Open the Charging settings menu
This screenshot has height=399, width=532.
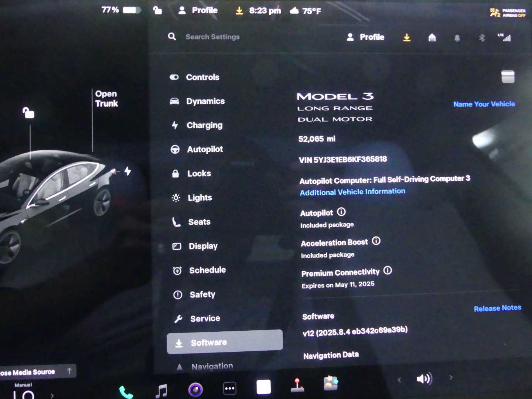[x=204, y=125]
